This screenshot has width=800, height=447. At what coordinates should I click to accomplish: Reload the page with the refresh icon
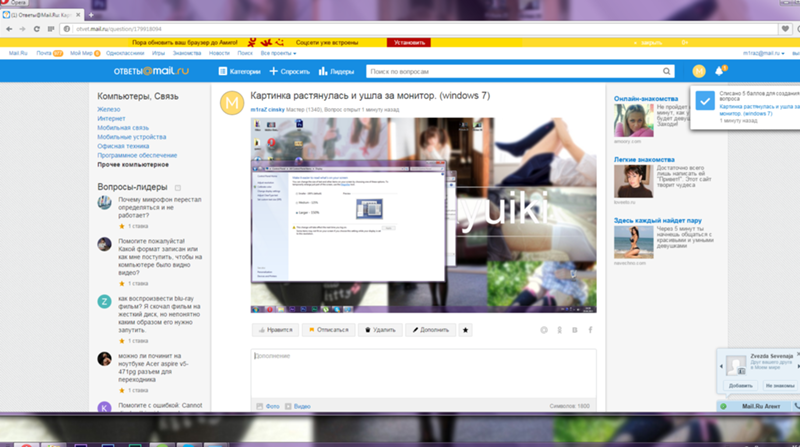[37, 29]
